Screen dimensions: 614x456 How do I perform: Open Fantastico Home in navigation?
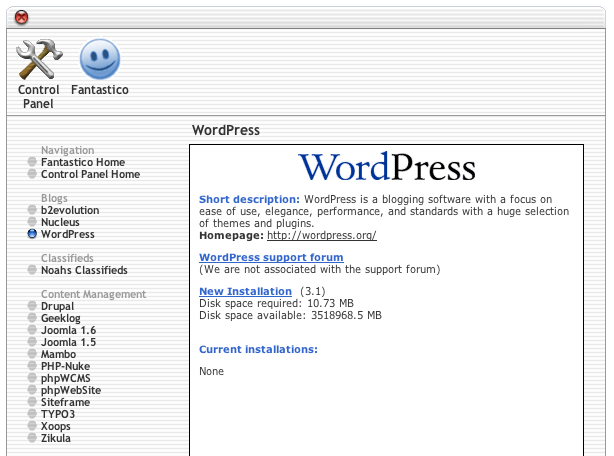point(83,163)
